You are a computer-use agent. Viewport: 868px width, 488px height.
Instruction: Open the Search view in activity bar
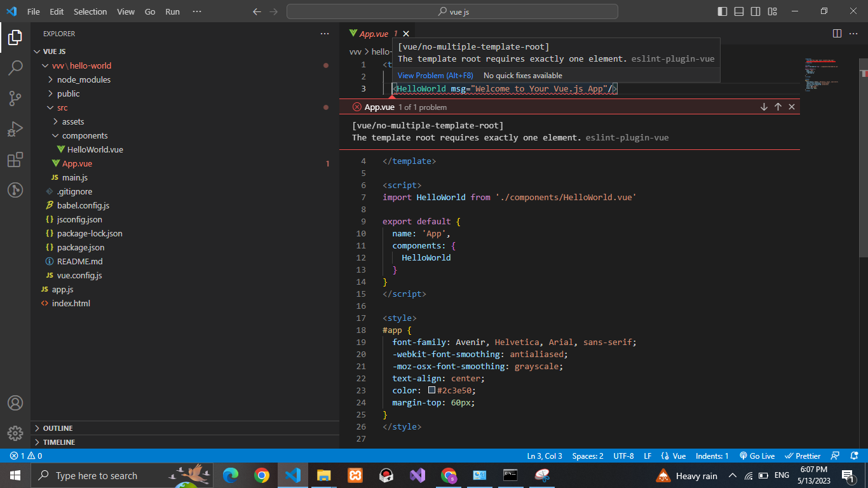pos(15,68)
